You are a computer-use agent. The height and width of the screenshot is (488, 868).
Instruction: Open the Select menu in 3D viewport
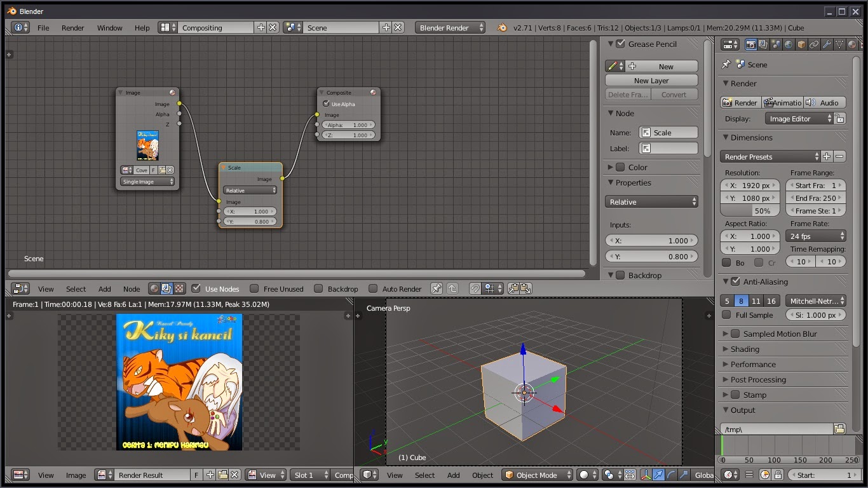pyautogui.click(x=424, y=475)
